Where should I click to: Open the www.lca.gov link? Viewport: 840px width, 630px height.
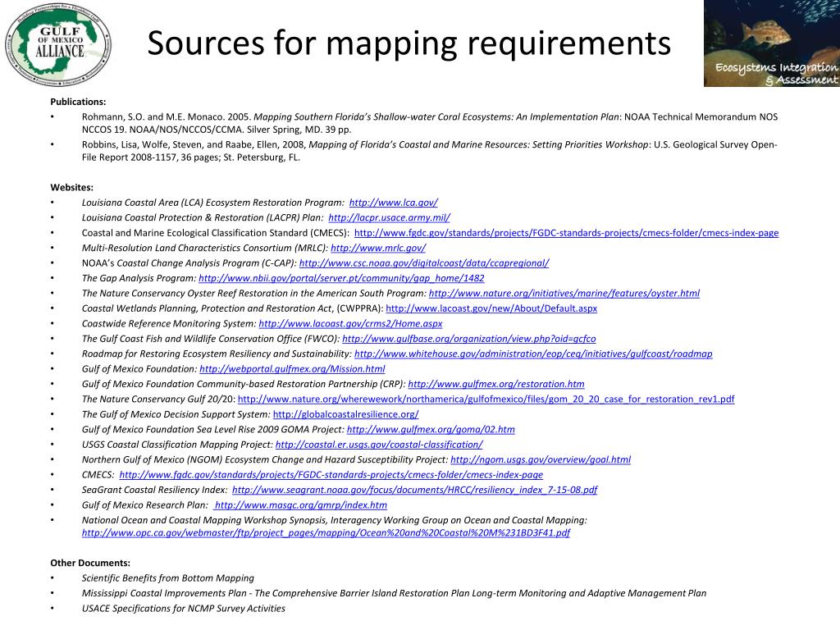393,203
